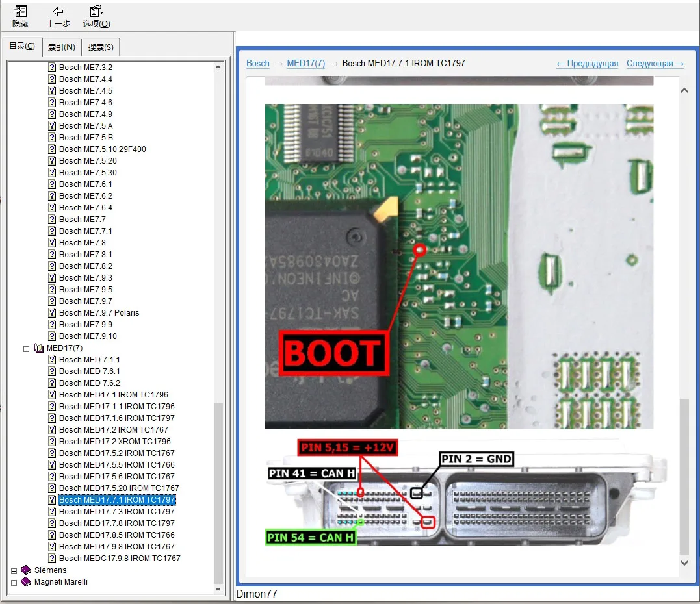Click the Magneti Marelli book icon

click(x=26, y=582)
